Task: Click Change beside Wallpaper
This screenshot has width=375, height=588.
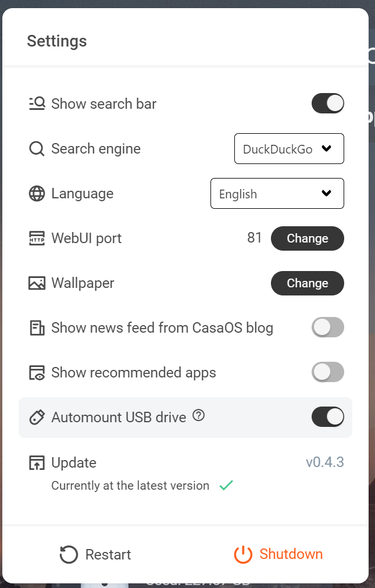Action: point(308,283)
